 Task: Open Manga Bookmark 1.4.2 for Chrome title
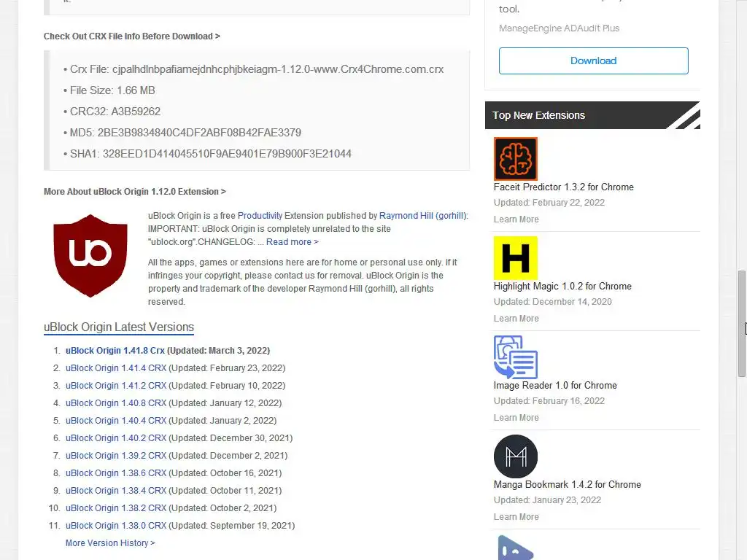568,485
